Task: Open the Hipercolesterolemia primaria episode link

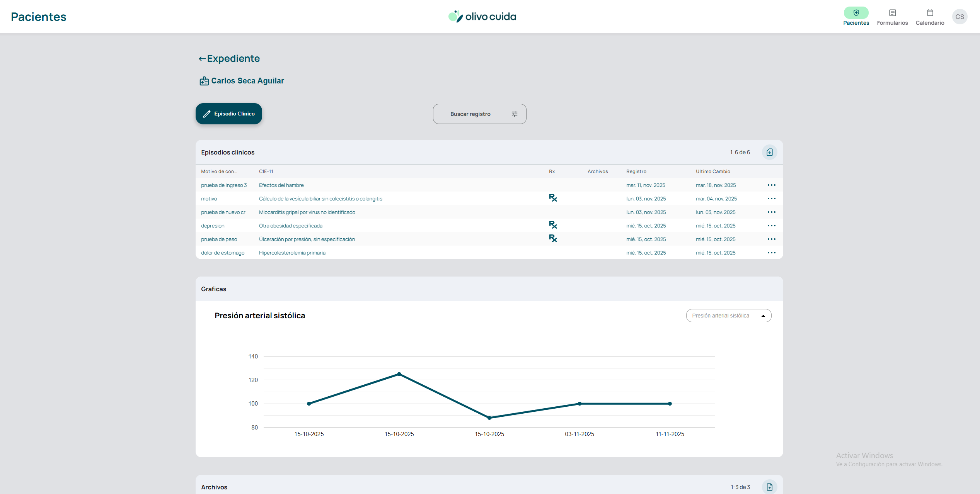Action: [x=292, y=253]
